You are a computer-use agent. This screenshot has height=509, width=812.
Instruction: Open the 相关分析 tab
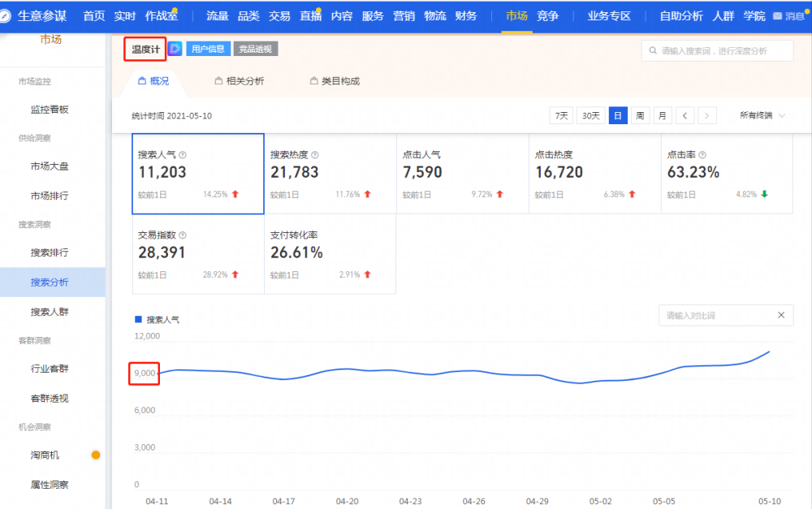[x=240, y=81]
